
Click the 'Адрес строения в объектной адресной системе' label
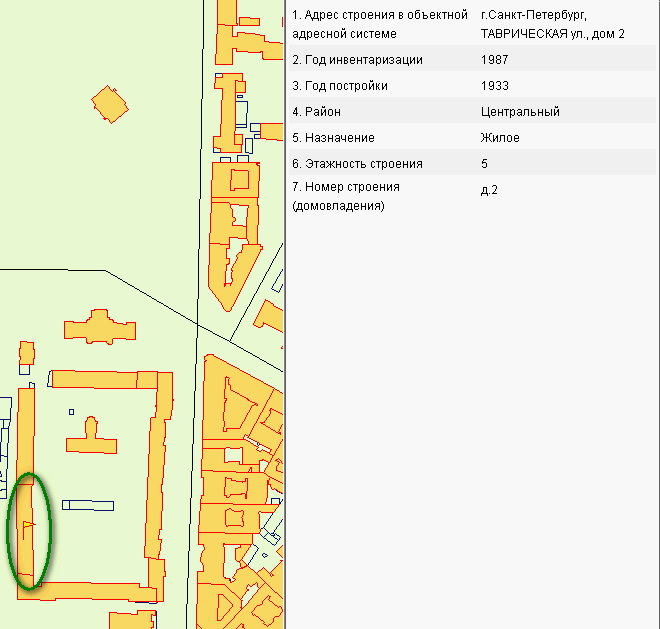[x=380, y=24]
